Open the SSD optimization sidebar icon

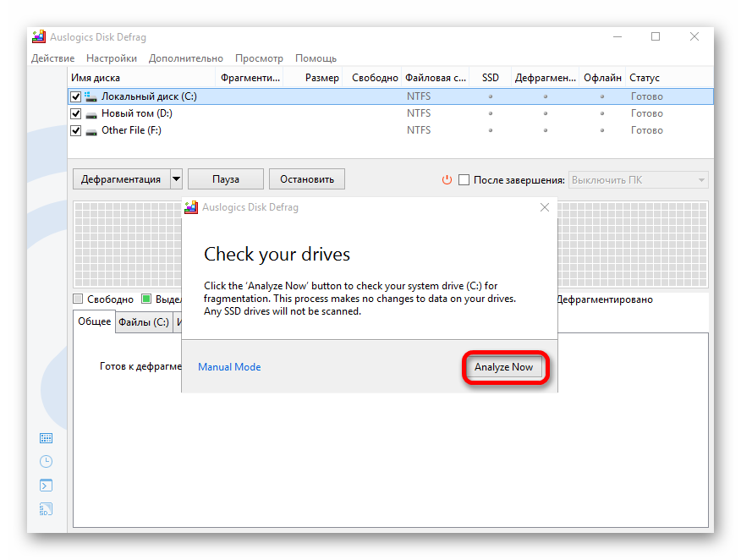coord(46,509)
